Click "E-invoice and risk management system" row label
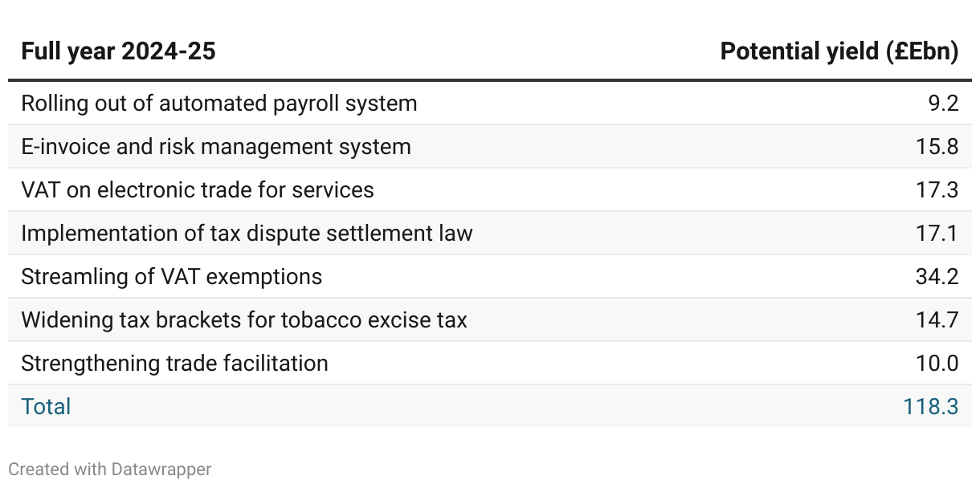Viewport: 980px width, 488px height. coord(215,147)
